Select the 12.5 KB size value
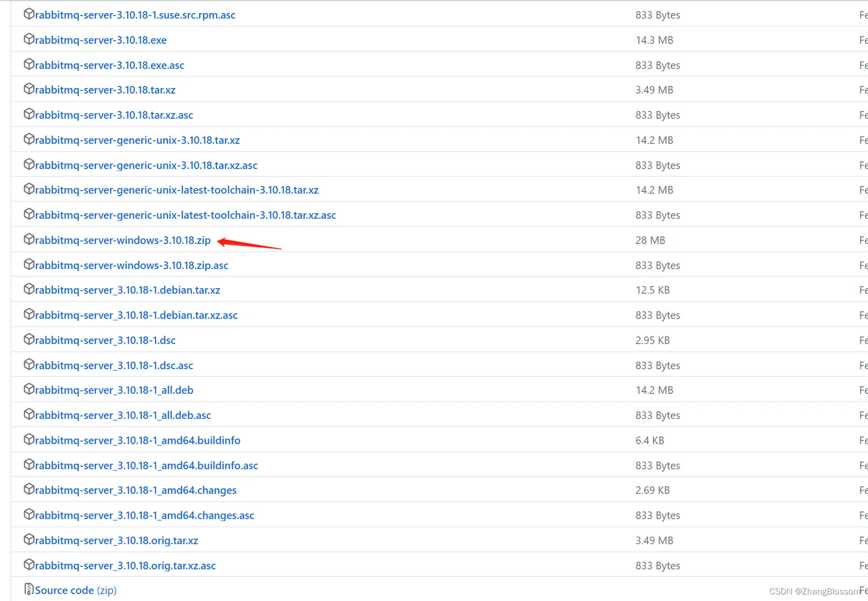 point(652,290)
